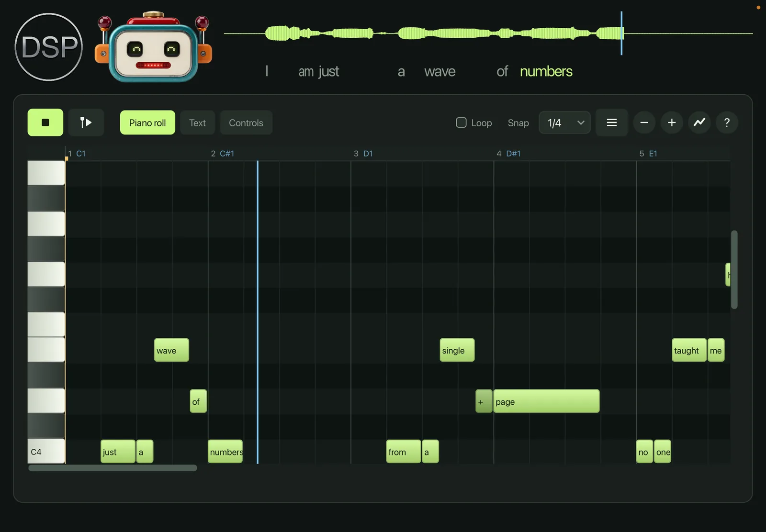The height and width of the screenshot is (532, 766).
Task: Select the 'from' note block
Action: pos(404,452)
